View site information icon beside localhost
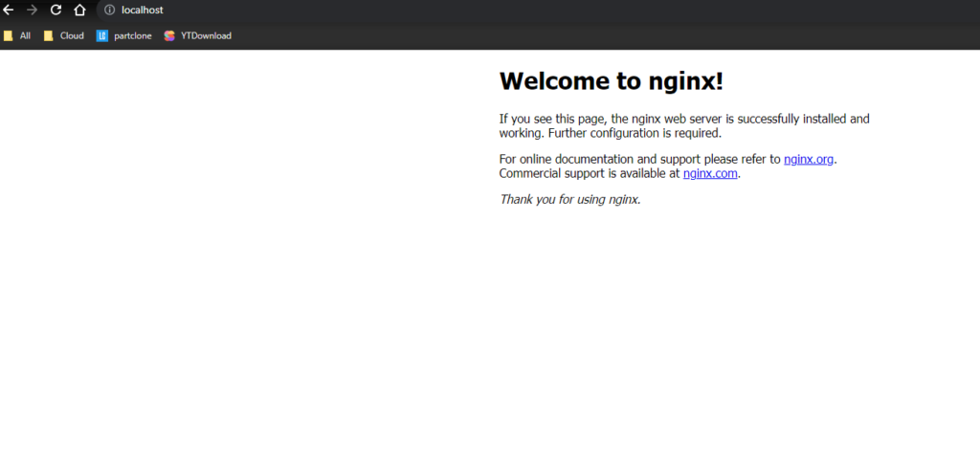 pos(109,10)
